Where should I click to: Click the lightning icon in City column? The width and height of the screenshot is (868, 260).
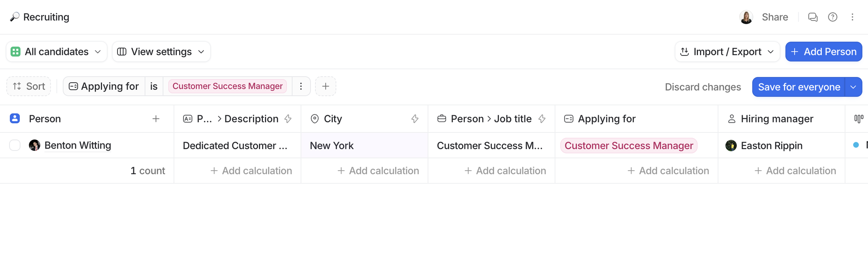415,119
